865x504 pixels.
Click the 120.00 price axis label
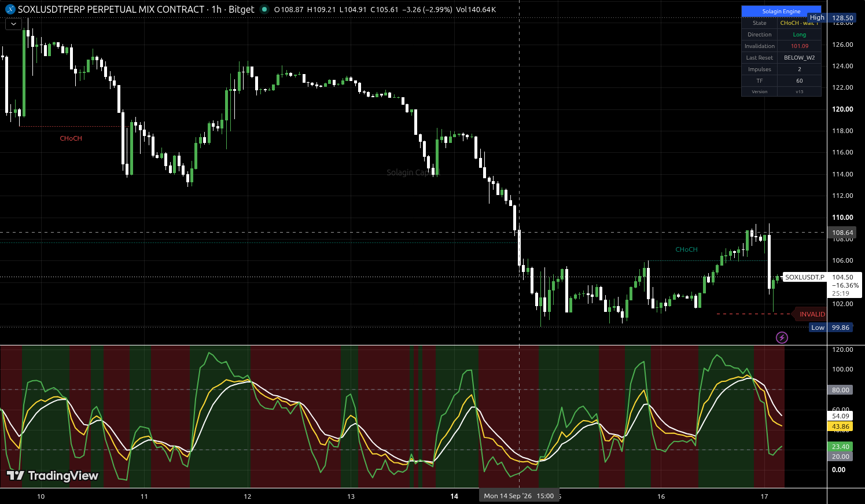pos(842,109)
